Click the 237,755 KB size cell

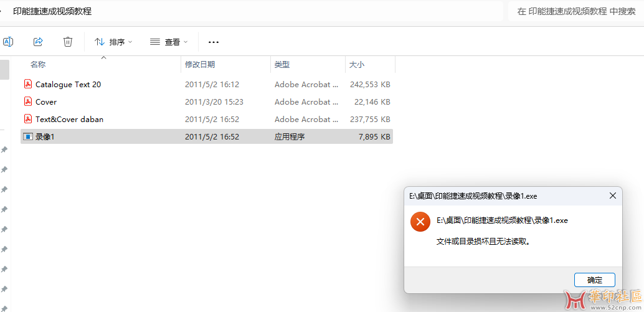click(x=370, y=120)
